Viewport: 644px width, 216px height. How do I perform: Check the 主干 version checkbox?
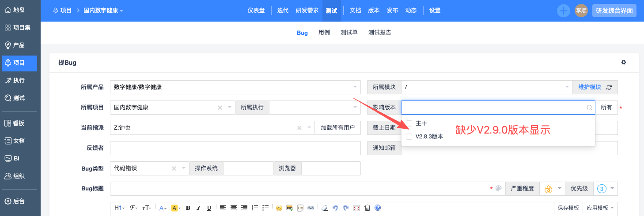tap(409, 123)
